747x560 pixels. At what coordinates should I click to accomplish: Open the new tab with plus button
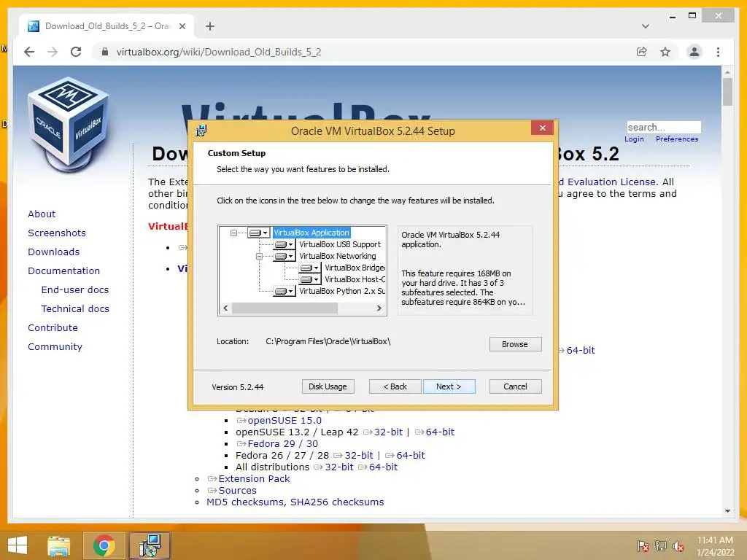(209, 26)
